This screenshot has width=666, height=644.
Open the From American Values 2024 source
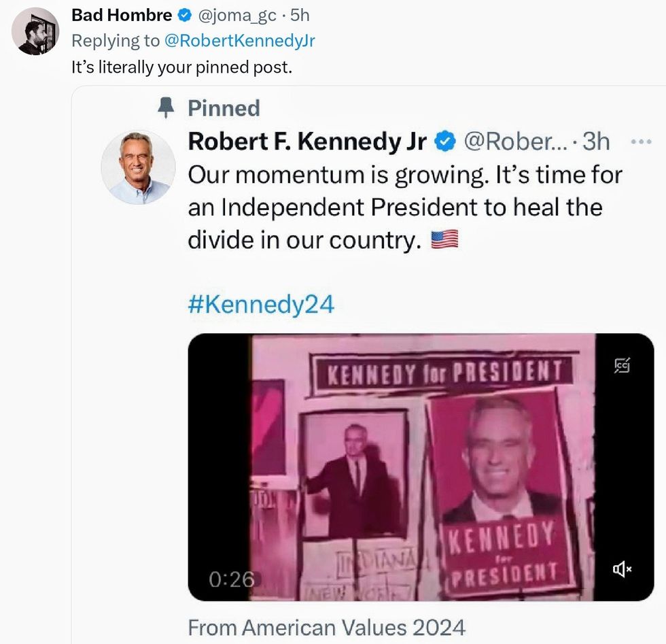click(x=326, y=626)
